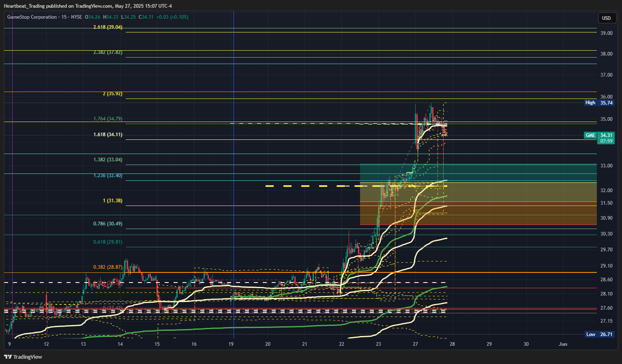622x364 pixels.
Task: Click the date 19 on time axis
Action: [x=231, y=344]
